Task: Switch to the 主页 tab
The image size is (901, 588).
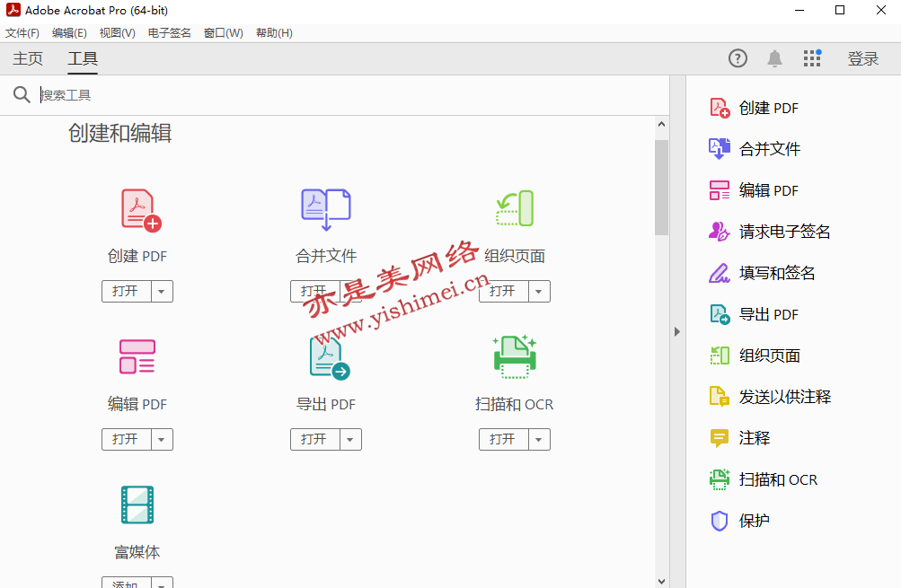Action: [x=28, y=58]
